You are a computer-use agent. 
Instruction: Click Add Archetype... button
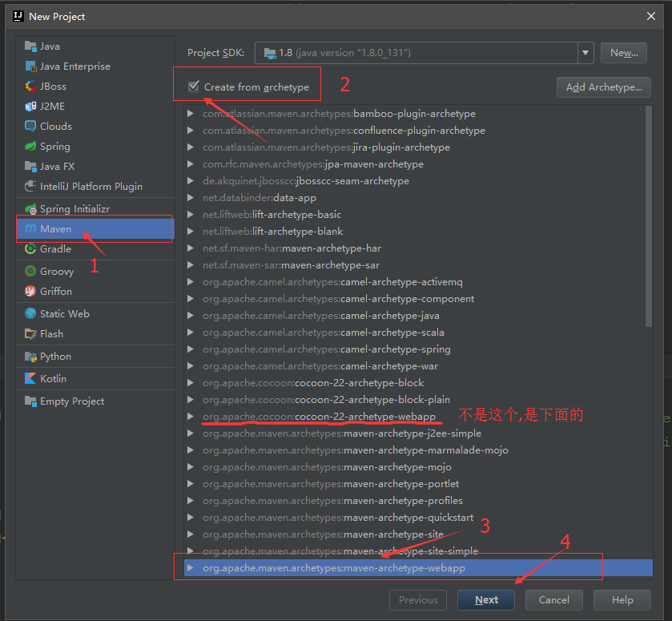click(604, 87)
